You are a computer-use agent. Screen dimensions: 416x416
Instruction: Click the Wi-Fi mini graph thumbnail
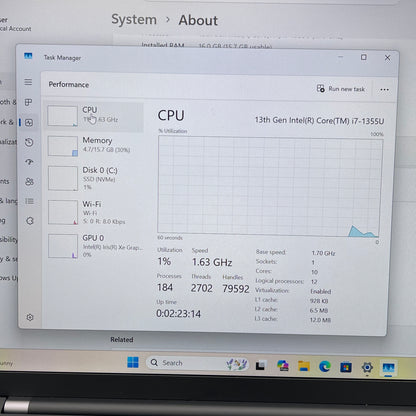pyautogui.click(x=63, y=212)
